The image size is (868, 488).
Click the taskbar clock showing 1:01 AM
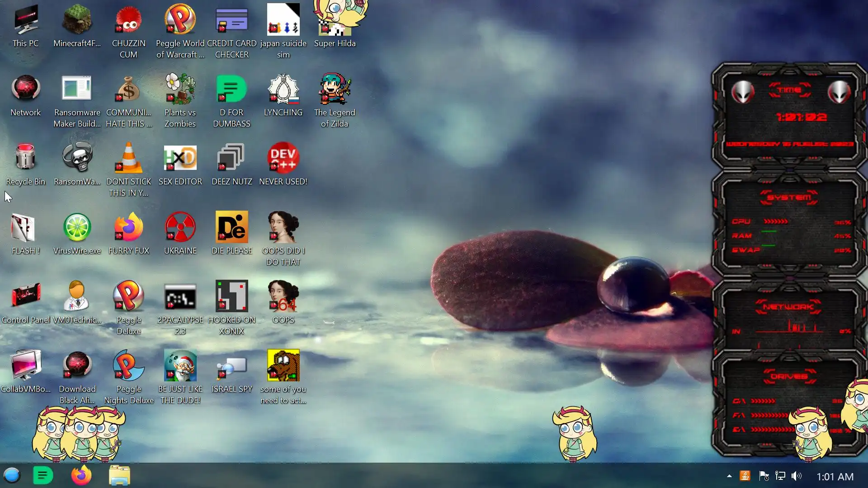[835, 477]
